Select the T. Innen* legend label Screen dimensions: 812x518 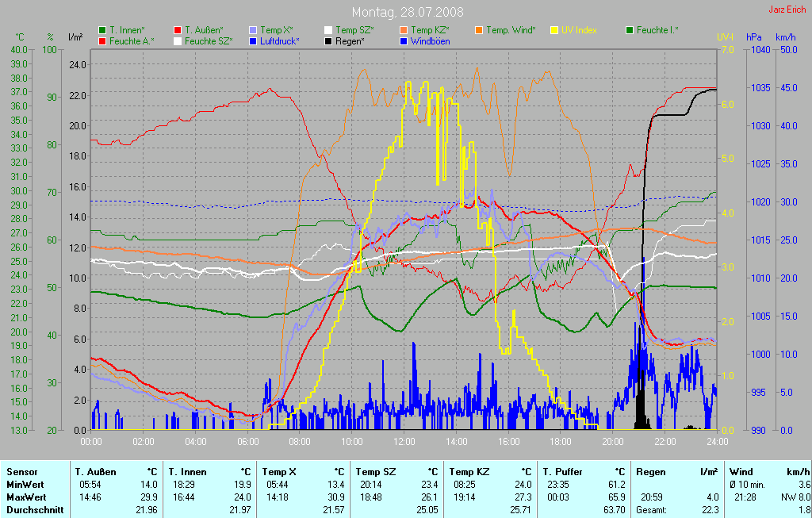pyautogui.click(x=128, y=31)
